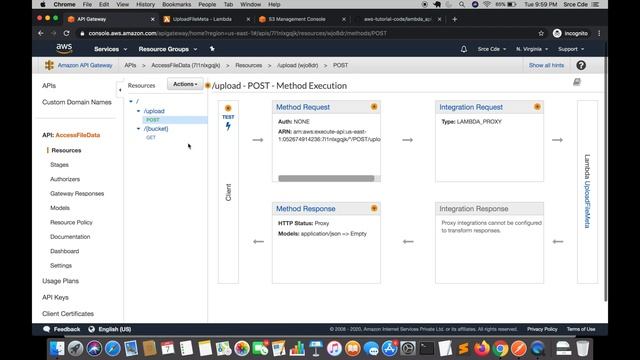The image size is (640, 360).
Task: Click the hint dot on Method Response
Action: pos(374,209)
